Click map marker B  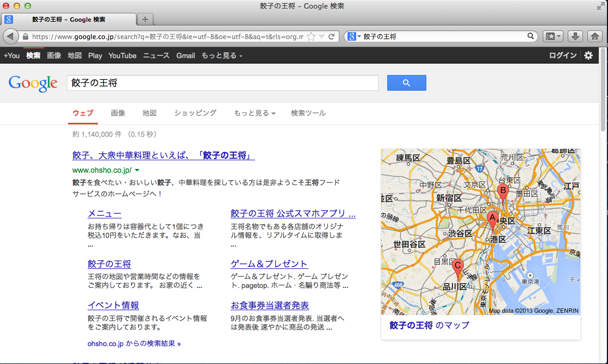(x=503, y=192)
